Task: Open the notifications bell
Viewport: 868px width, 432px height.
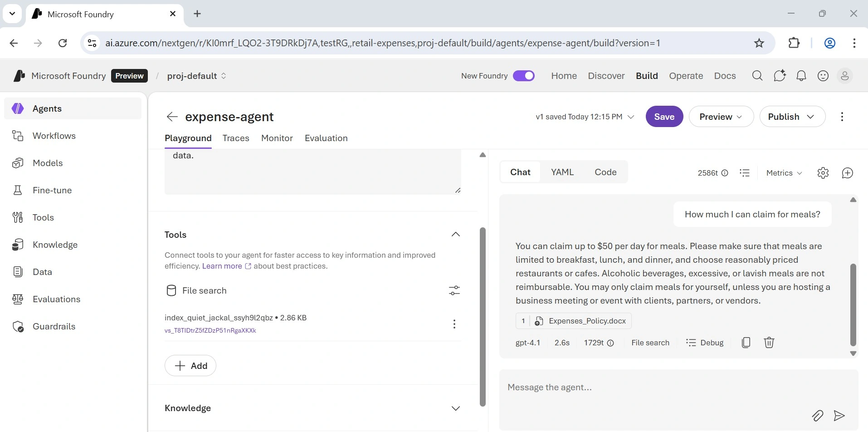Action: point(801,76)
